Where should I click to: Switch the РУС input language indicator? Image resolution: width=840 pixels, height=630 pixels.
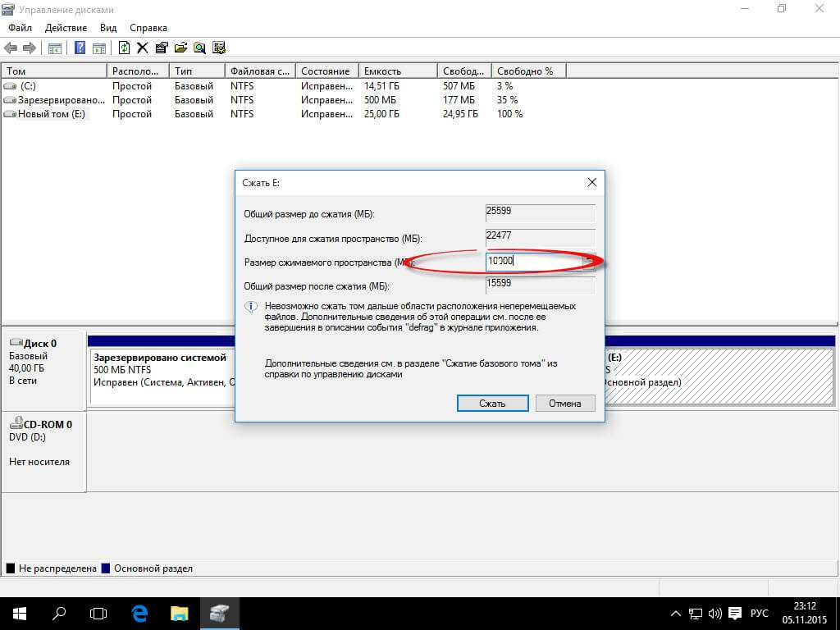click(x=759, y=614)
